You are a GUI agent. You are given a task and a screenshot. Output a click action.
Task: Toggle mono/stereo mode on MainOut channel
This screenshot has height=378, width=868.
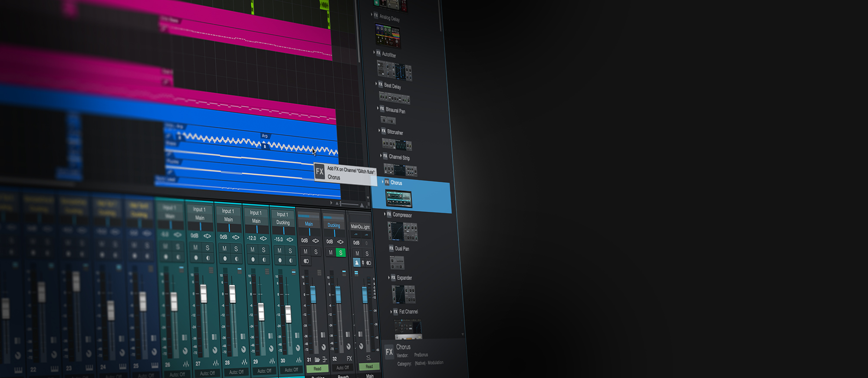pyautogui.click(x=368, y=263)
